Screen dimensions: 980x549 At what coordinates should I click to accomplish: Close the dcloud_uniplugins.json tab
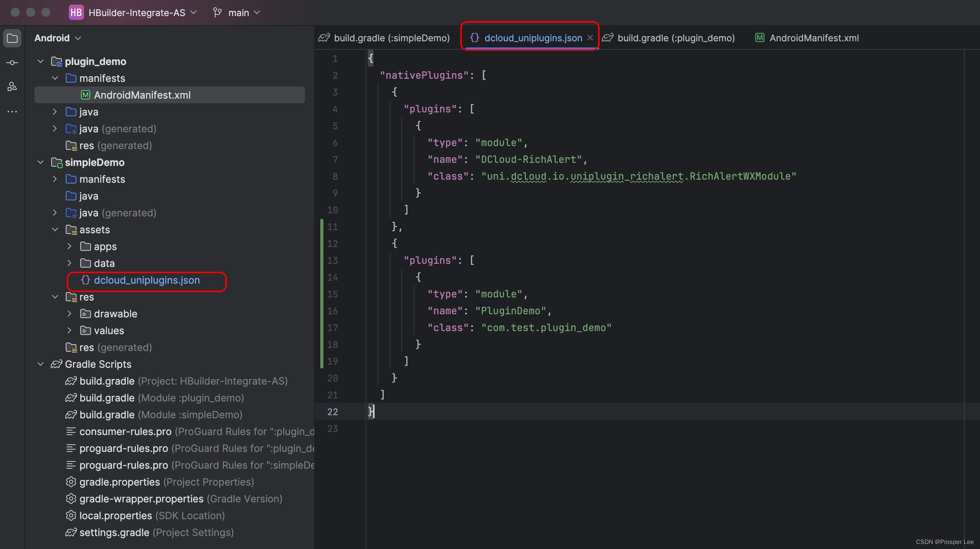click(590, 38)
